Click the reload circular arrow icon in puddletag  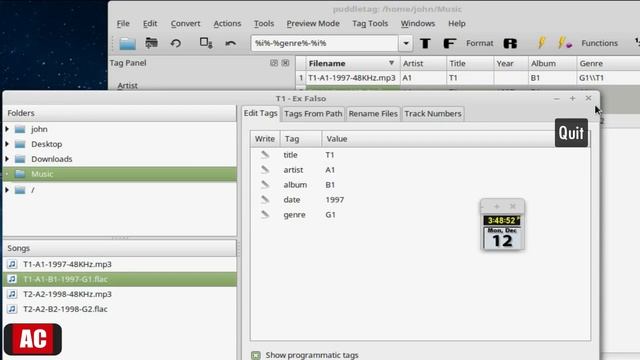click(176, 43)
